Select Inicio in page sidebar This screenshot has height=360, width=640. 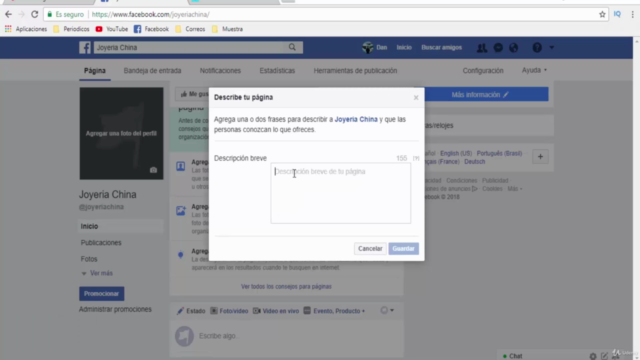(121, 226)
